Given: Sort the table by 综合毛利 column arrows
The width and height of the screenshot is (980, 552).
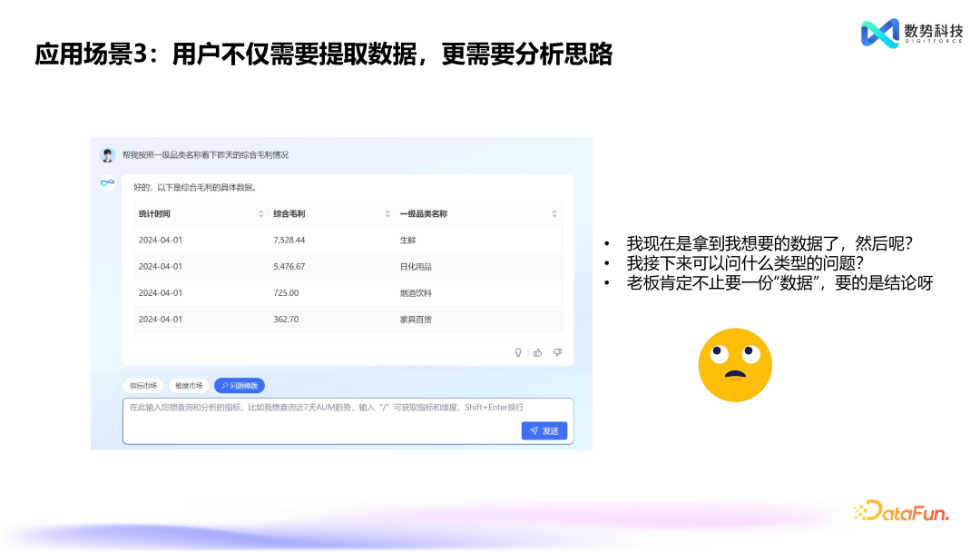Looking at the screenshot, I should pos(387,214).
